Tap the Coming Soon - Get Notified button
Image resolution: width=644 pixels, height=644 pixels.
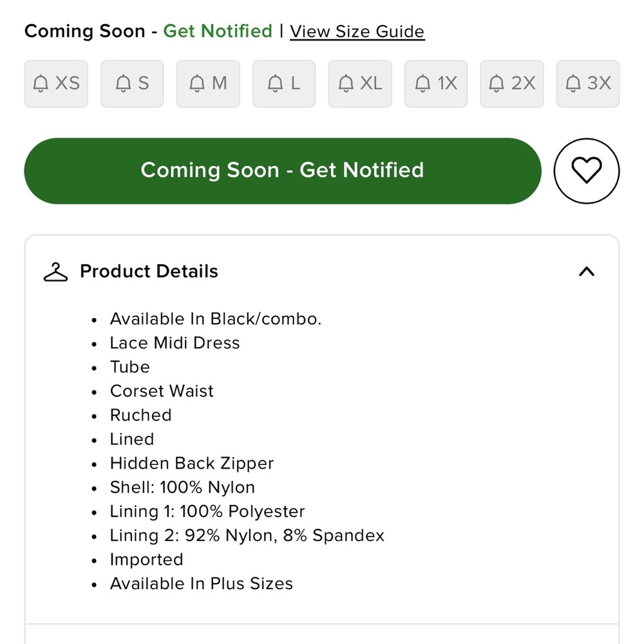click(283, 171)
